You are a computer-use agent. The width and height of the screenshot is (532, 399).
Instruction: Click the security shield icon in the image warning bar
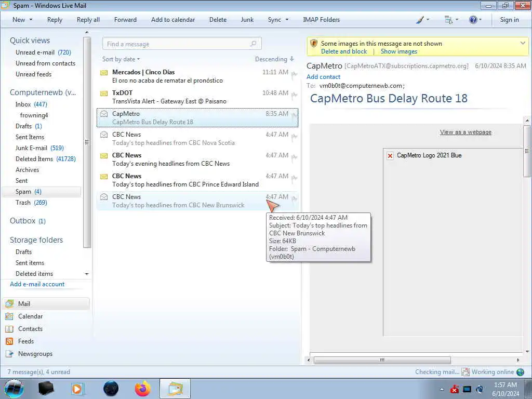314,44
